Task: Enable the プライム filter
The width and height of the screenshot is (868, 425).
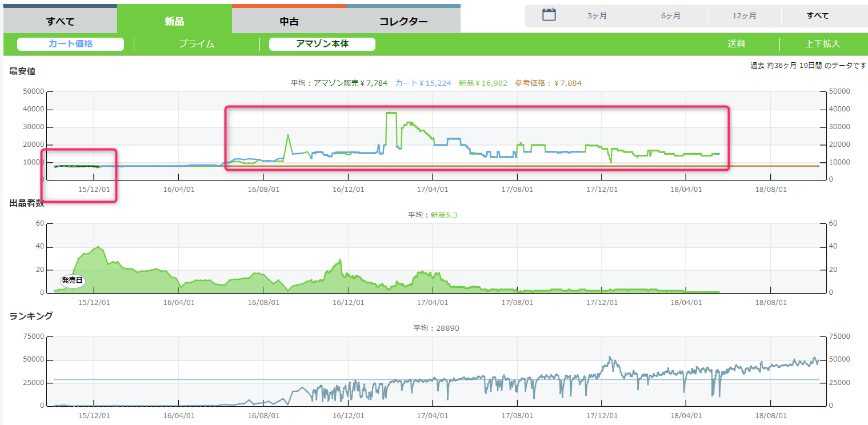Action: point(196,44)
